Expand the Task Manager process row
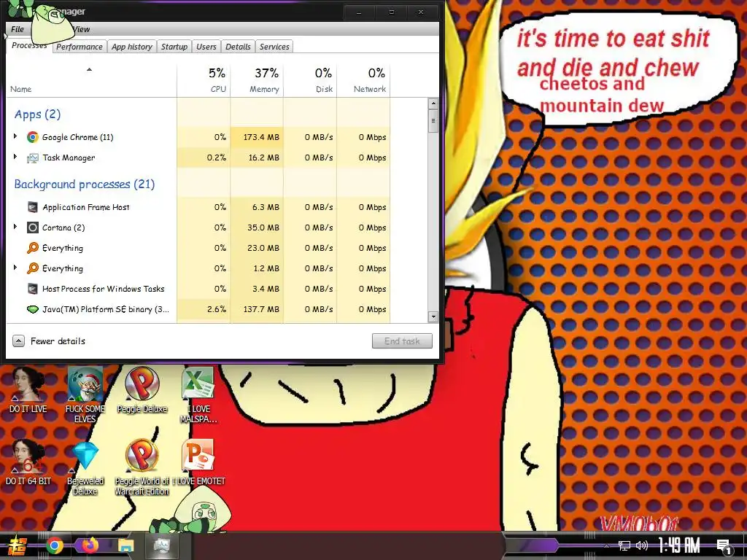747x560 pixels. [15, 157]
